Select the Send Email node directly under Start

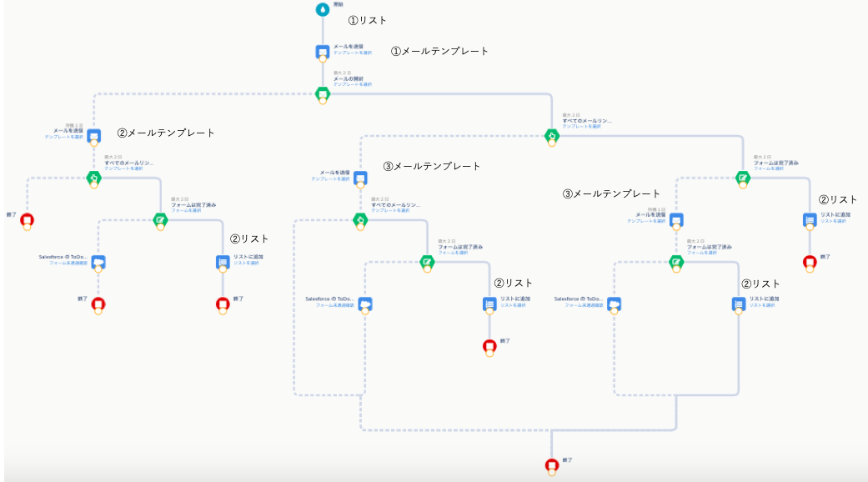point(323,52)
